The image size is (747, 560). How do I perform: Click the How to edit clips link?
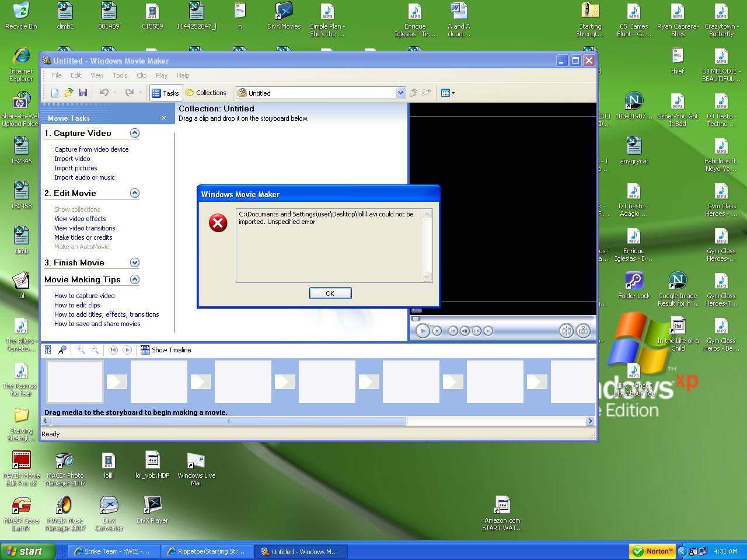77,305
